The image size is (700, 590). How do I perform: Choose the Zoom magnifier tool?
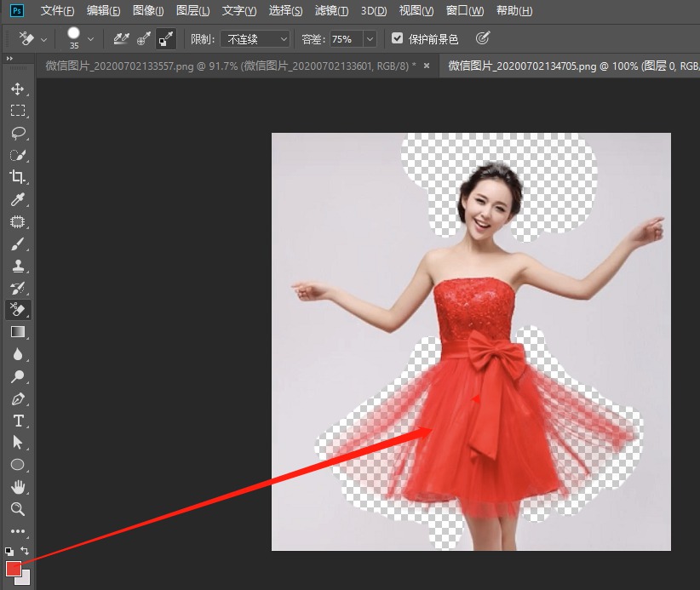17,509
